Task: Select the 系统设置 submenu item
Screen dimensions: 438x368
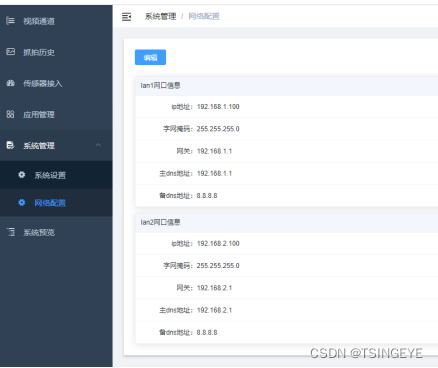Action: 56,175
